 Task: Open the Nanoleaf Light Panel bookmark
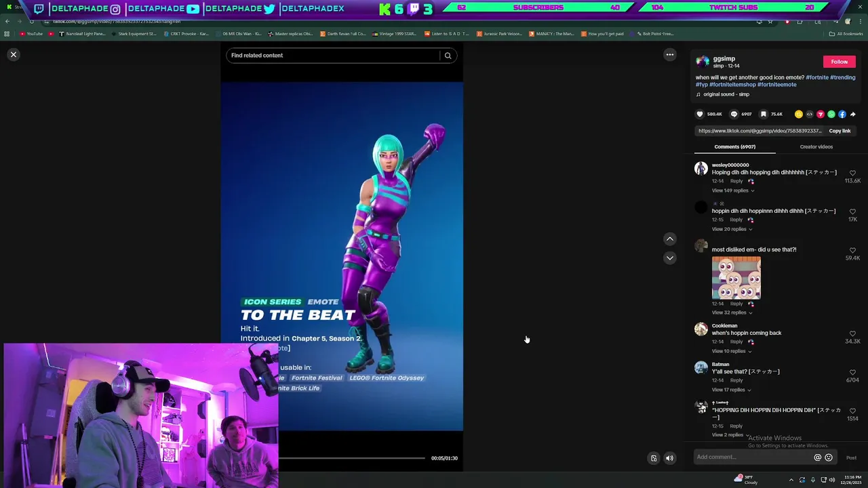click(x=82, y=34)
